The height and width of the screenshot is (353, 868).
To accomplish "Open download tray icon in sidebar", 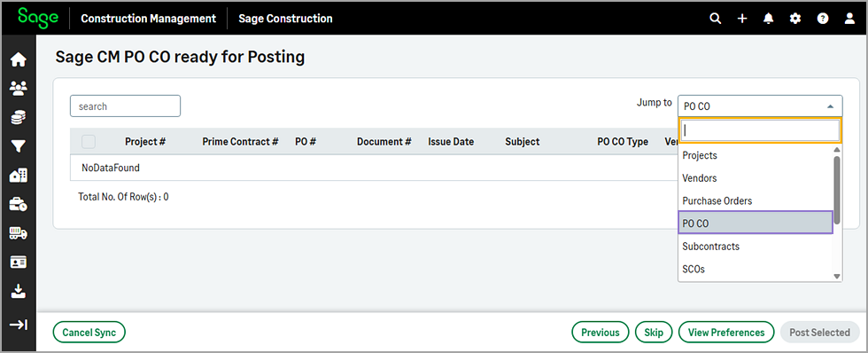I will pos(19,291).
